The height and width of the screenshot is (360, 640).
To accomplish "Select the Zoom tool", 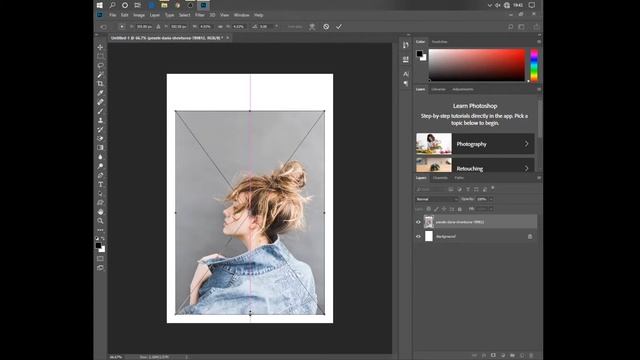I will coord(100,221).
